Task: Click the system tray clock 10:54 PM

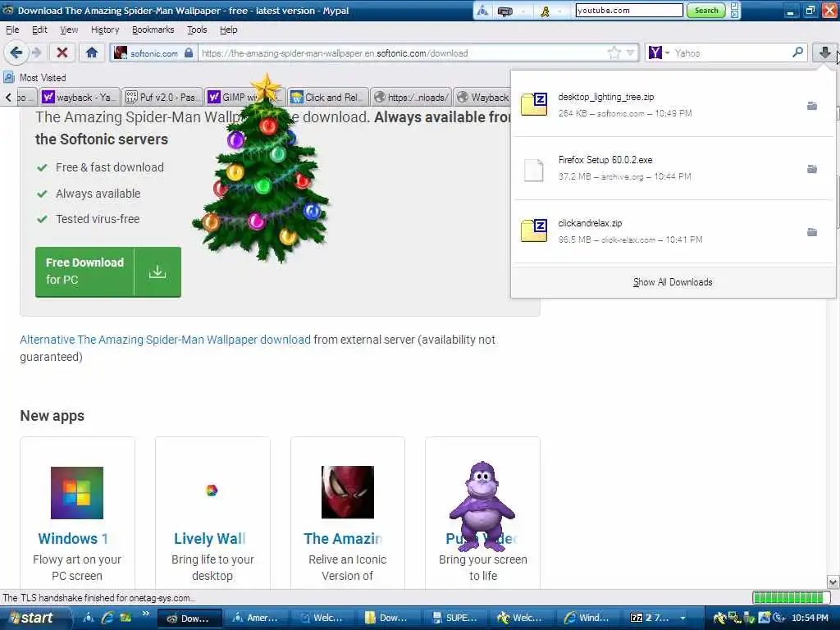Action: 810,619
